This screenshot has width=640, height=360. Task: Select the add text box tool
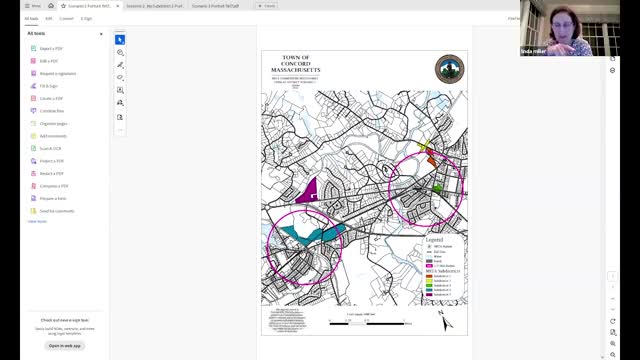click(x=120, y=90)
